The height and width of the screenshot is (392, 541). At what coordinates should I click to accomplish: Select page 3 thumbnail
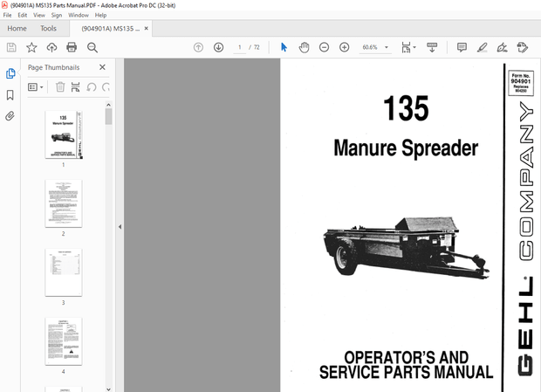click(x=63, y=272)
